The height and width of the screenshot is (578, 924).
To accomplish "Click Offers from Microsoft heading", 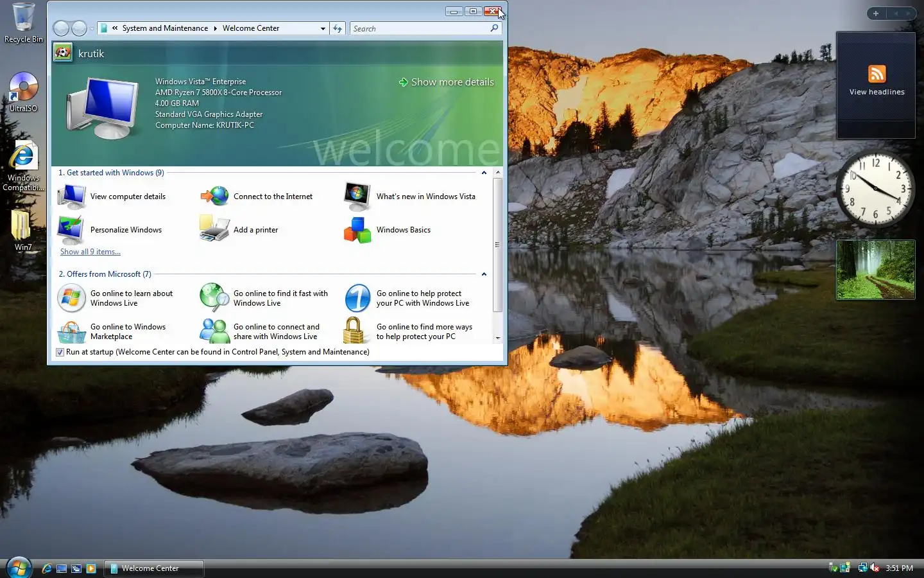I will click(x=105, y=274).
